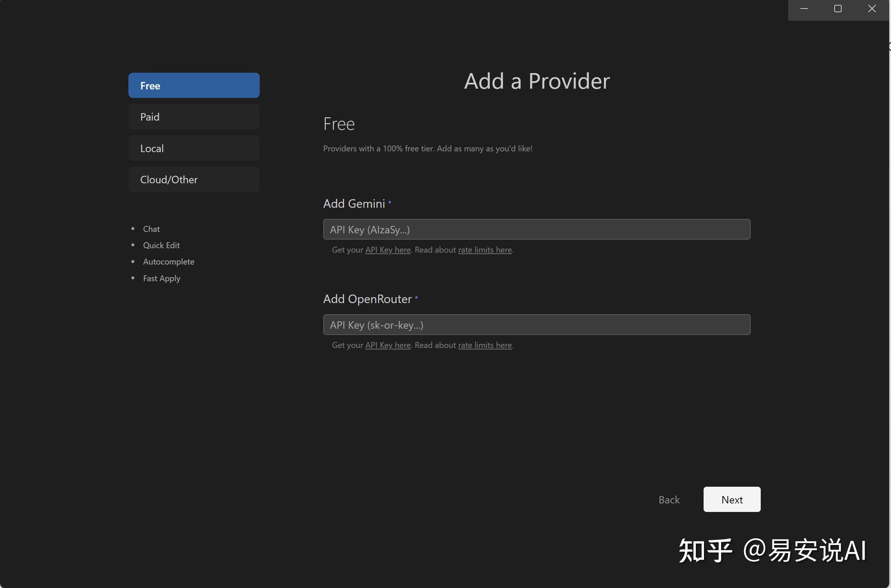The image size is (891, 588).
Task: Click the Autocomplete list item
Action: (x=168, y=262)
